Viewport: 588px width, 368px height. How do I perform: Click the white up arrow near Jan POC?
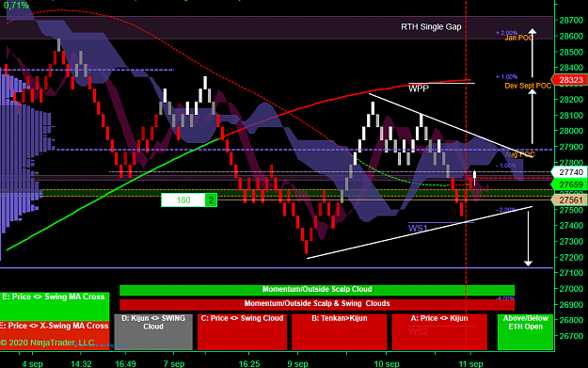(x=532, y=53)
